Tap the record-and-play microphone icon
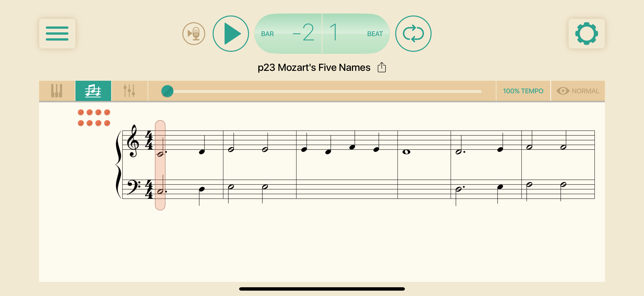The width and height of the screenshot is (644, 296). click(194, 33)
